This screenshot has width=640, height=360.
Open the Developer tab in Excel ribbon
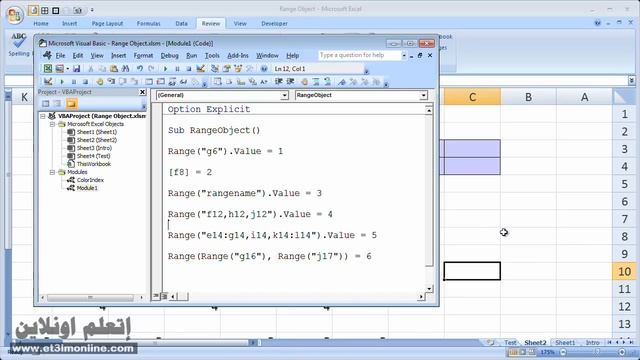(274, 24)
